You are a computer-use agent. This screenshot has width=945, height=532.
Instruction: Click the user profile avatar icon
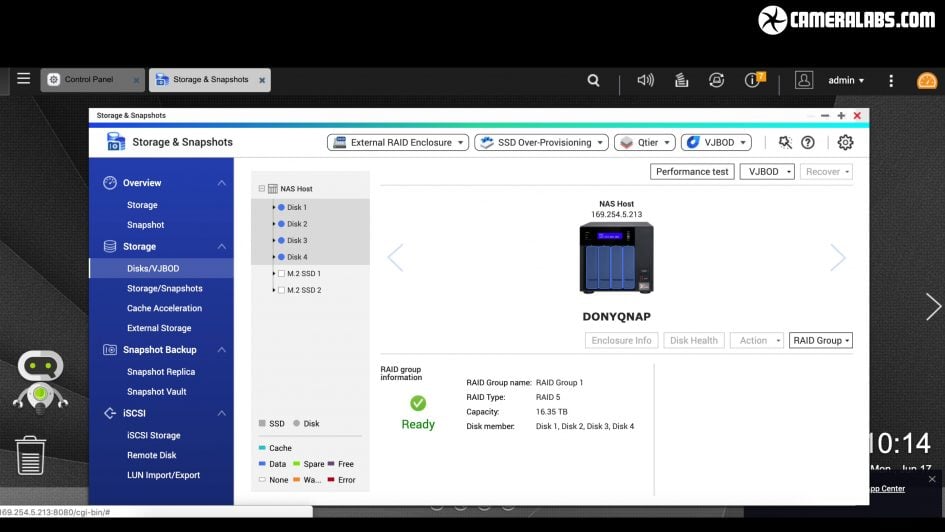tap(803, 80)
